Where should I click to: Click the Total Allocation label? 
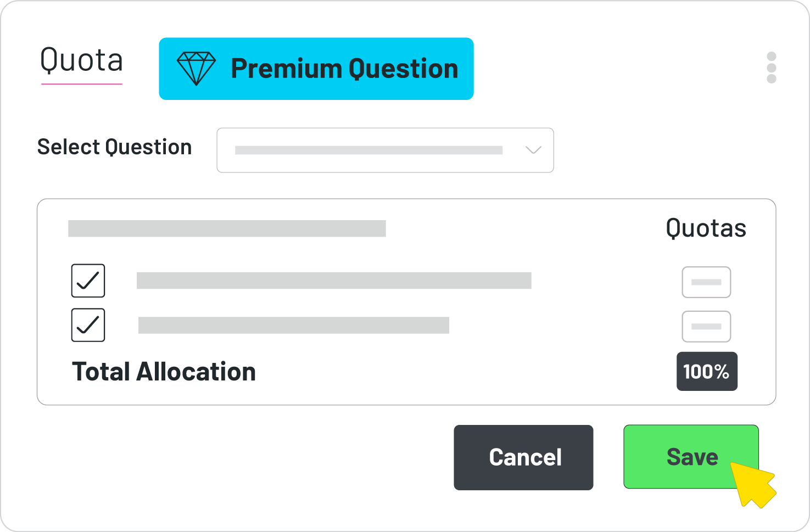coord(164,372)
